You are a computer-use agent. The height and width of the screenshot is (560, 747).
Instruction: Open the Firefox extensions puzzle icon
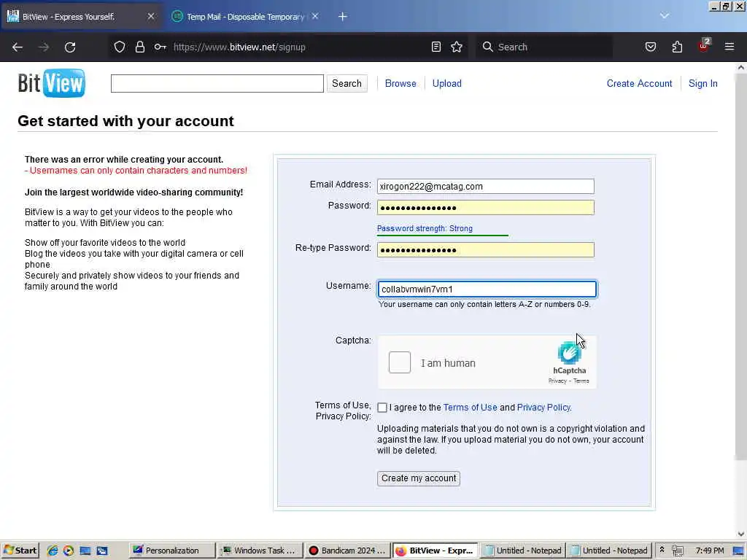(x=677, y=47)
